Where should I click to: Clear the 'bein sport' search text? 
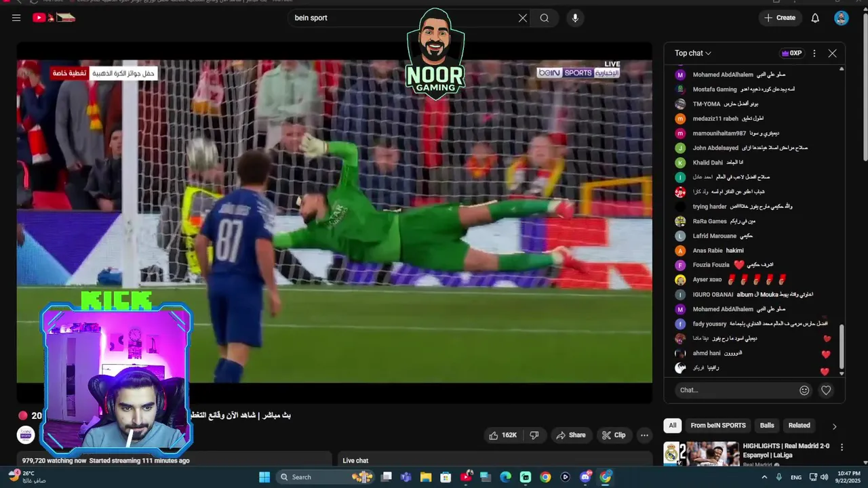tap(523, 18)
